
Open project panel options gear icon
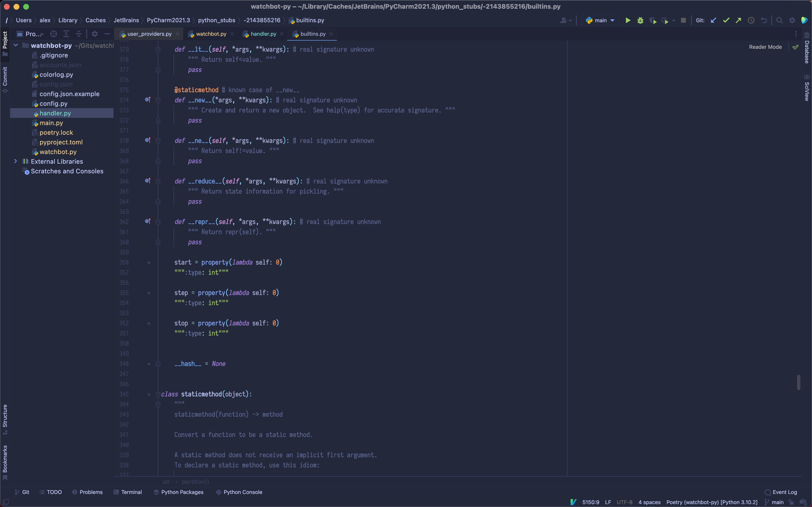(95, 34)
